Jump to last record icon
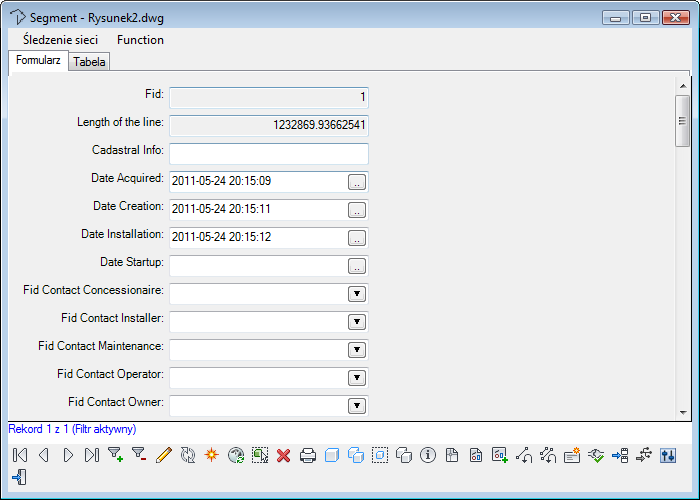Viewport: 700px width, 500px height. pyautogui.click(x=92, y=455)
